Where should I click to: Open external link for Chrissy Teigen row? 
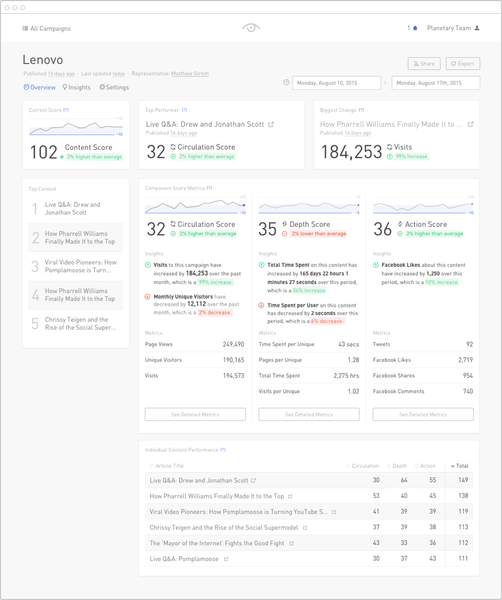click(305, 528)
